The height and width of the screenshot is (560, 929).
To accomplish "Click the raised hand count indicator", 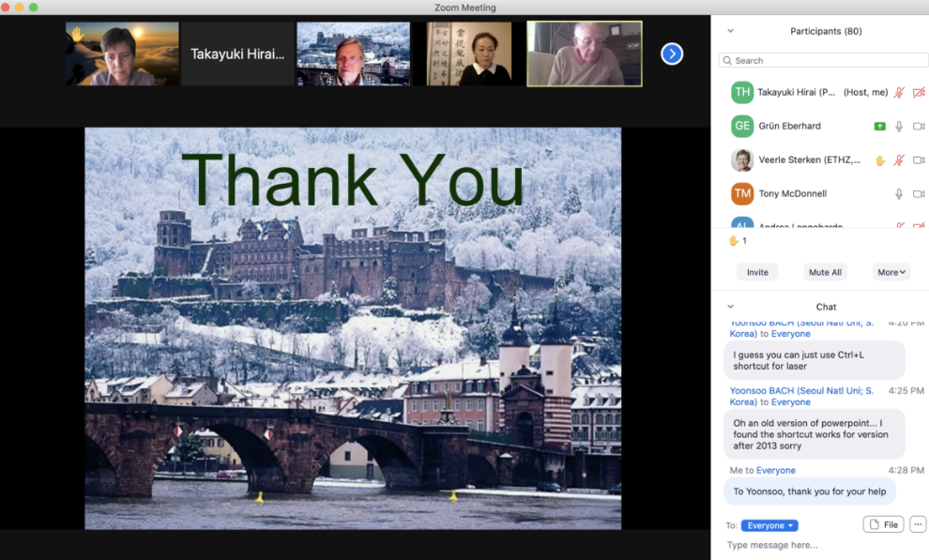I will point(738,241).
